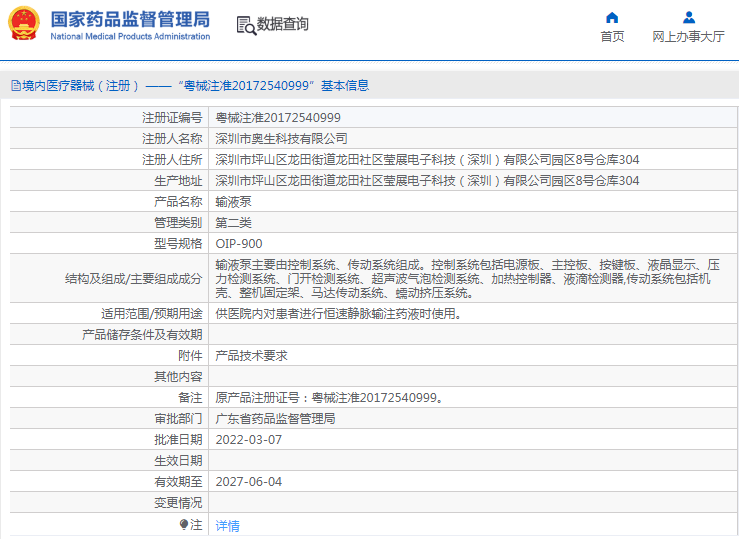Click the 生产地址 address value
This screenshot has width=739, height=539.
[x=427, y=180]
